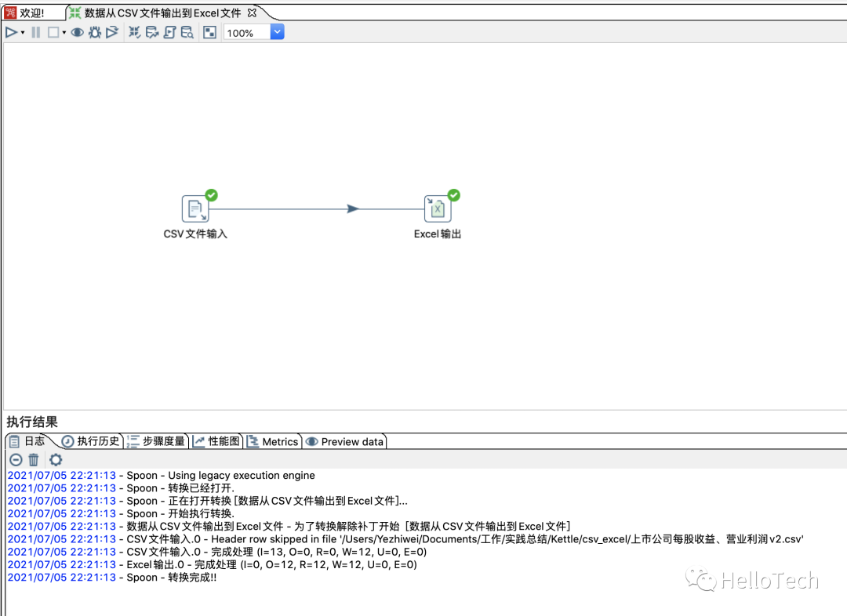The height and width of the screenshot is (616, 847).
Task: Explore the database icon in toolbar
Action: [187, 32]
